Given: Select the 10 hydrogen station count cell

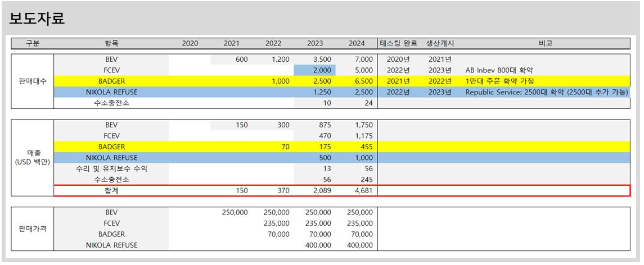Looking at the screenshot, I should point(327,103).
